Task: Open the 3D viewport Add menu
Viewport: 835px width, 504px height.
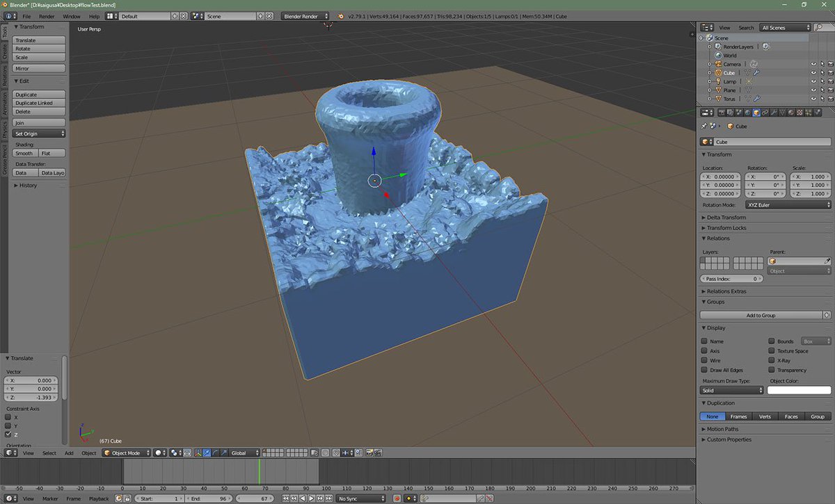Action: click(69, 453)
